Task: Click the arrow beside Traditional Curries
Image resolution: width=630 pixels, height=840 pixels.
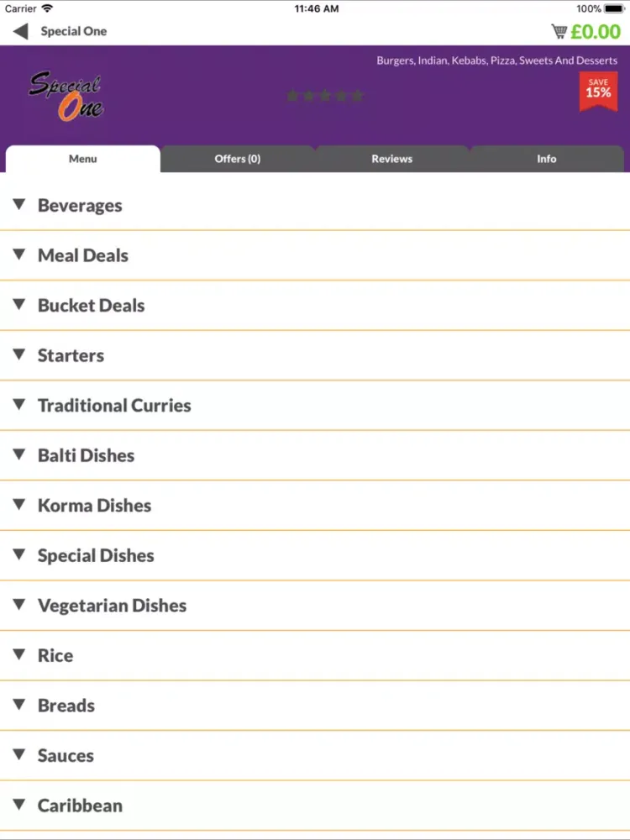Action: point(19,405)
